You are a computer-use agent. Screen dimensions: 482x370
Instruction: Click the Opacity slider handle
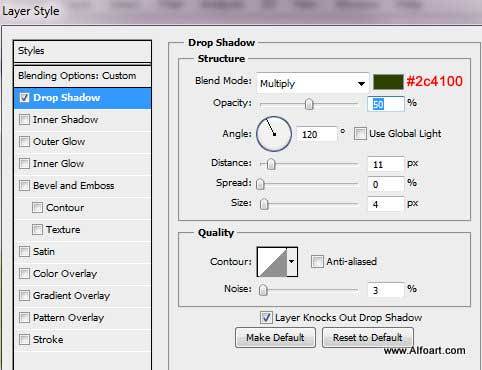point(309,104)
